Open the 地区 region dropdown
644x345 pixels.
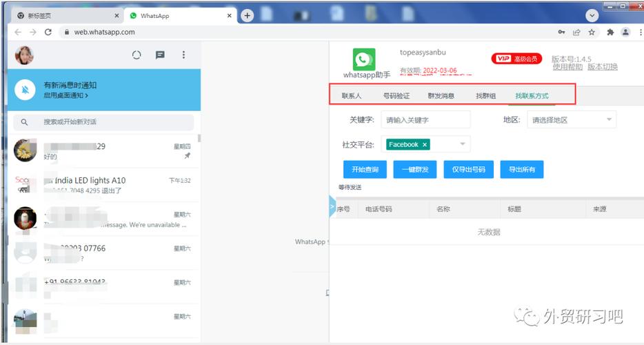pyautogui.click(x=572, y=119)
